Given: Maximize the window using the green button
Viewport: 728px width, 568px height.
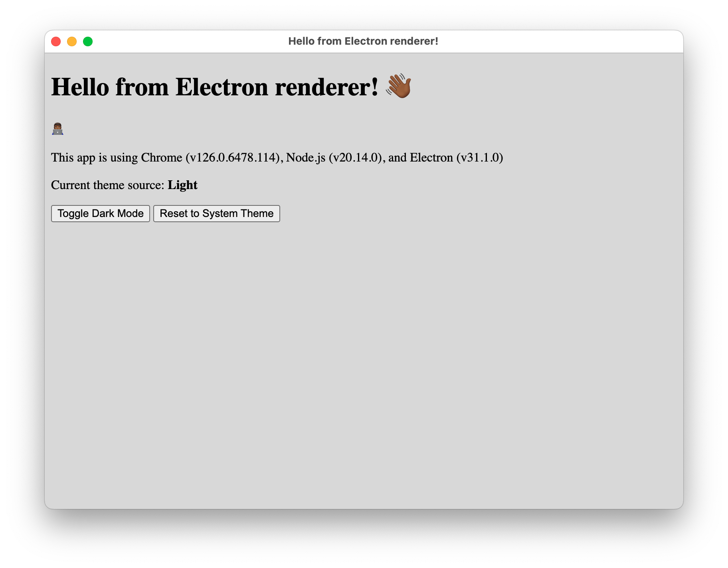Looking at the screenshot, I should pos(88,41).
